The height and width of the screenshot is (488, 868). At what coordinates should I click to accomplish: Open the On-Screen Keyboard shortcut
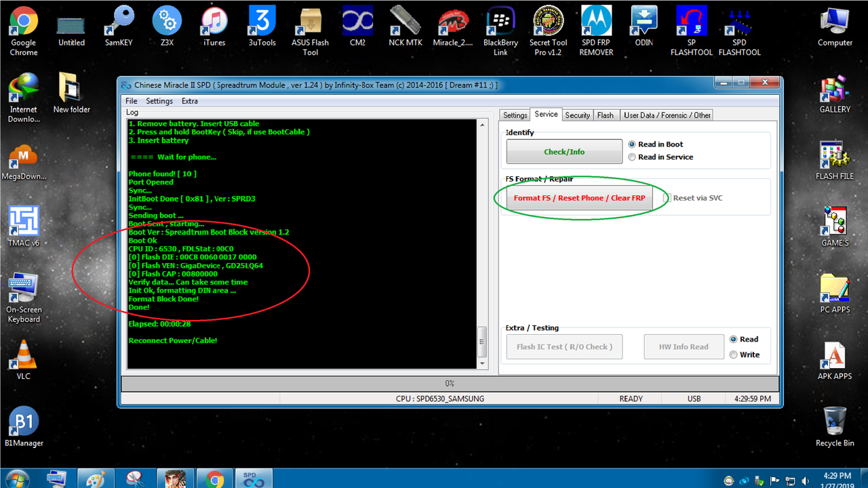pyautogui.click(x=24, y=298)
